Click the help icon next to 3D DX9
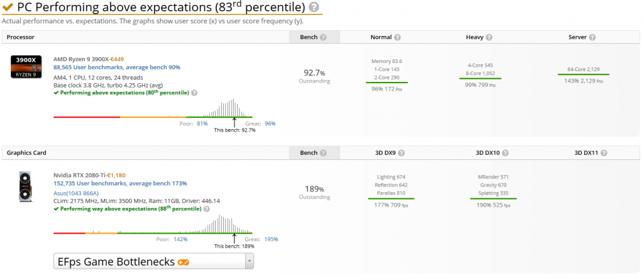644x279 pixels. 401,153
